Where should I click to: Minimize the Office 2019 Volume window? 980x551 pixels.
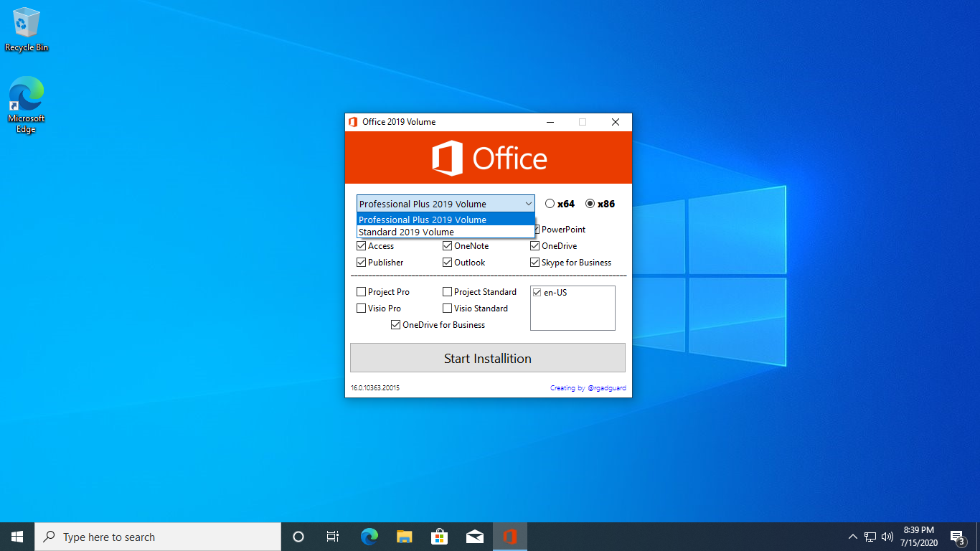550,122
